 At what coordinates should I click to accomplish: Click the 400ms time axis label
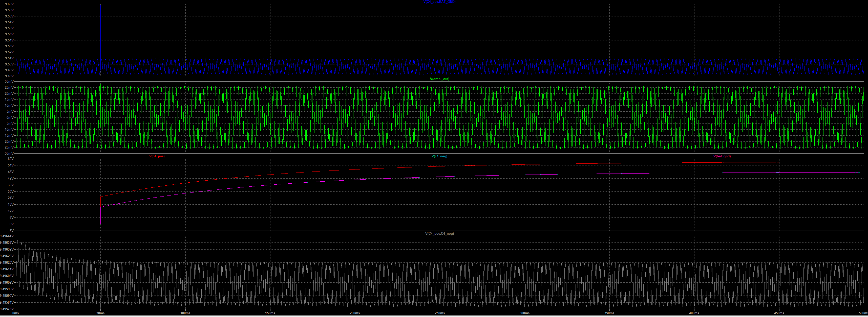694,313
